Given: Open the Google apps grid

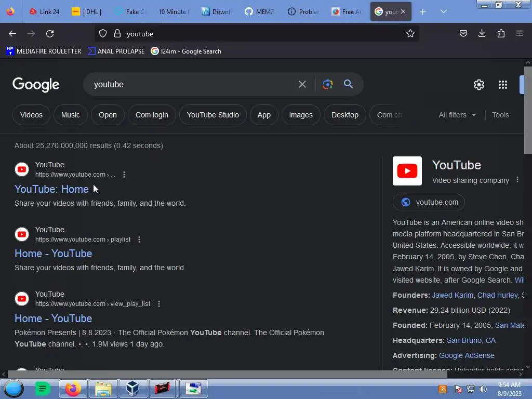Looking at the screenshot, I should (x=503, y=85).
